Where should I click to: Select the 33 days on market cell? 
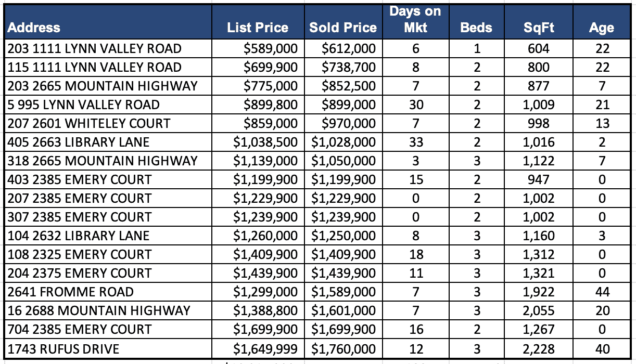point(416,142)
